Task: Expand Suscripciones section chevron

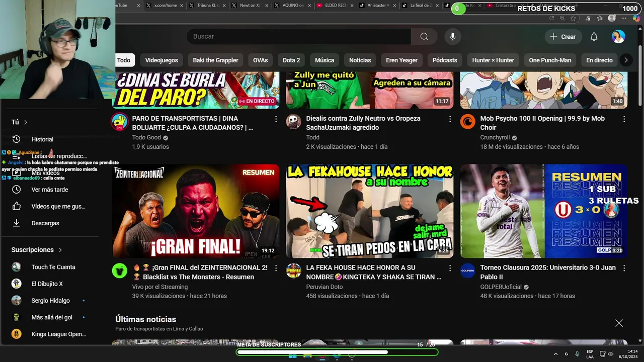Action: click(60, 250)
